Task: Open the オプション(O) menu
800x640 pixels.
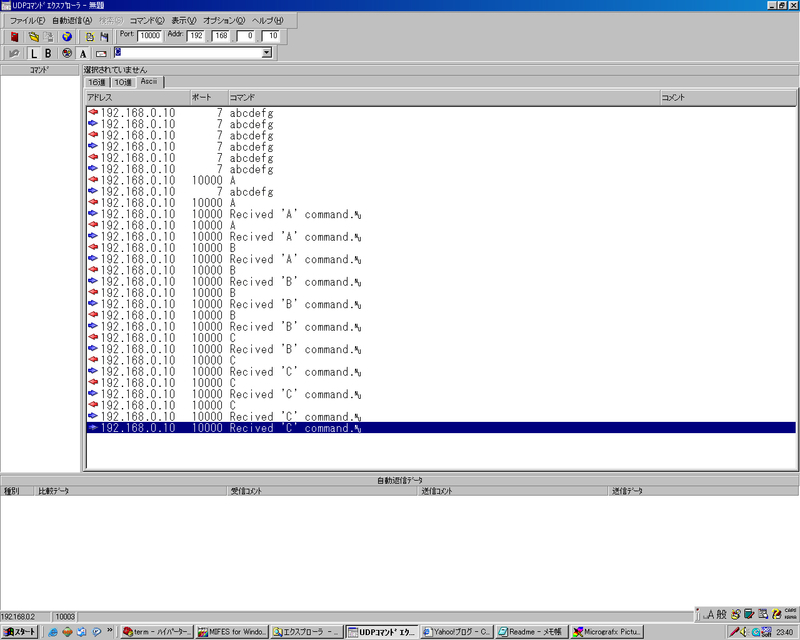Action: pos(224,20)
